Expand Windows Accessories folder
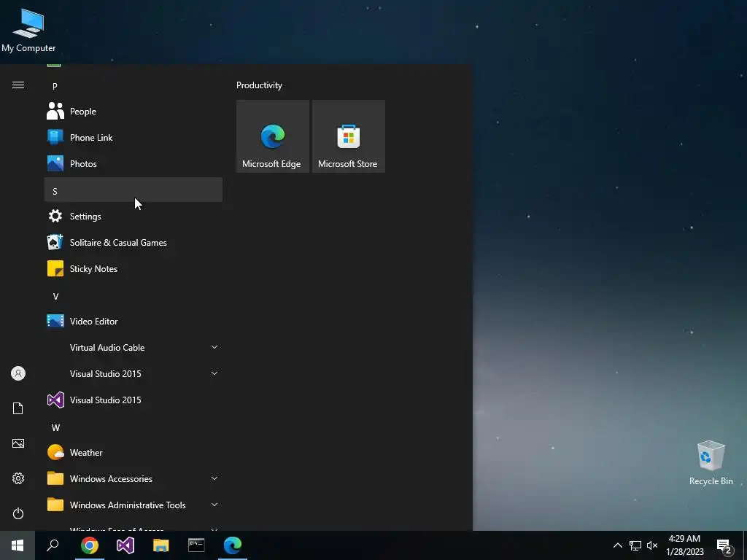 point(133,478)
